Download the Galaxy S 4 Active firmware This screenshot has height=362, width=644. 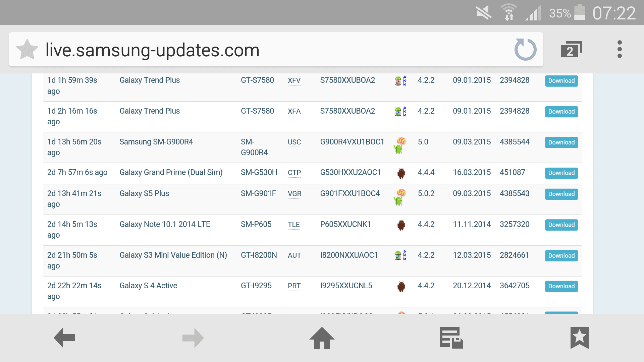pyautogui.click(x=561, y=286)
